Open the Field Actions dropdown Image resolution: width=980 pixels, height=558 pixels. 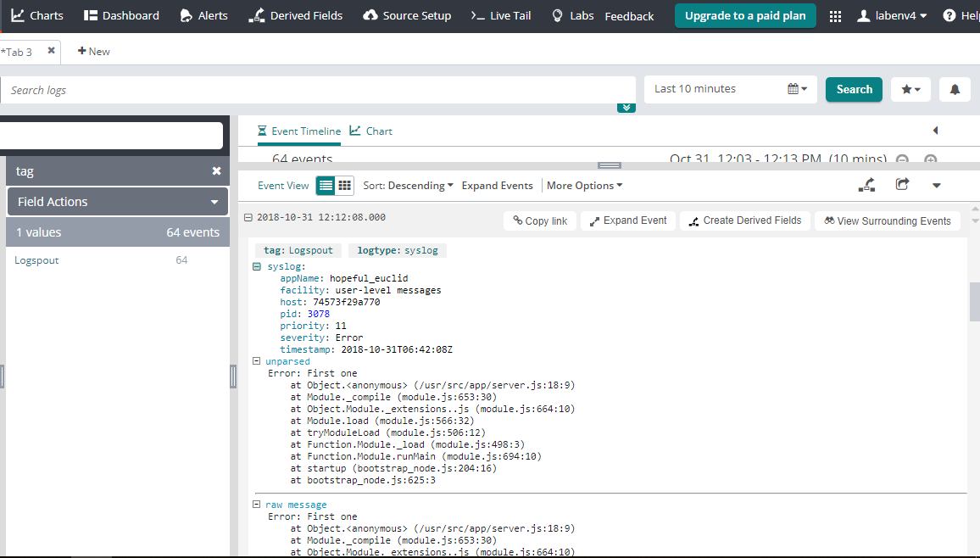point(118,202)
